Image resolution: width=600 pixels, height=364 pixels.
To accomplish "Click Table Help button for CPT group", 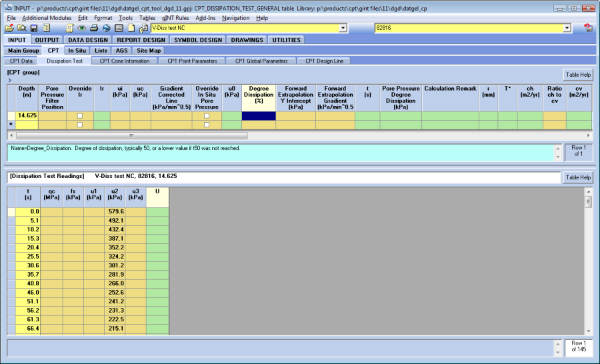I will coord(577,75).
